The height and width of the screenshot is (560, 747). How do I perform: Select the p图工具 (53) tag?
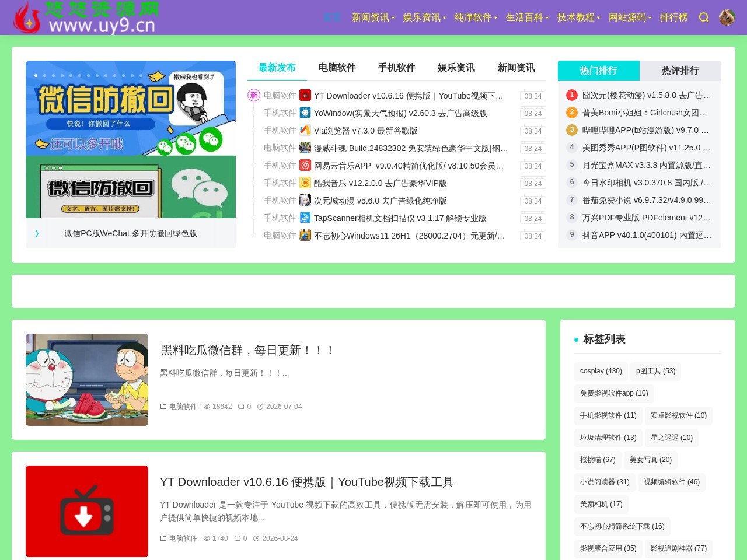(656, 371)
